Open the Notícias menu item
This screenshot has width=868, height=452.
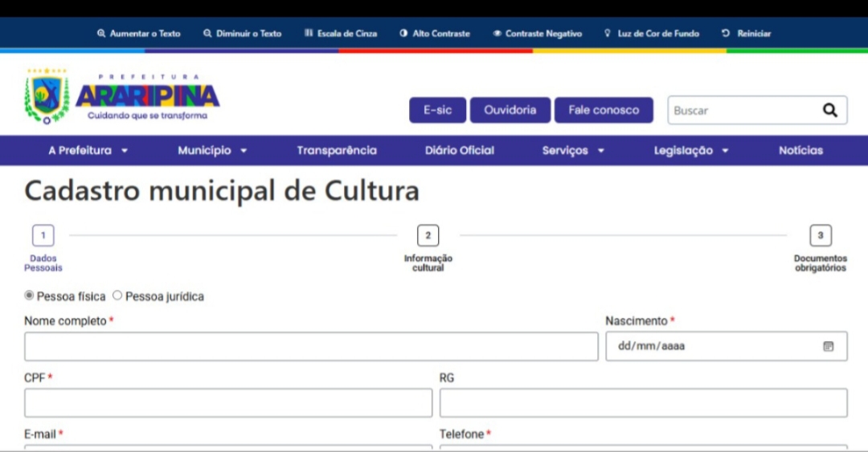tap(800, 150)
